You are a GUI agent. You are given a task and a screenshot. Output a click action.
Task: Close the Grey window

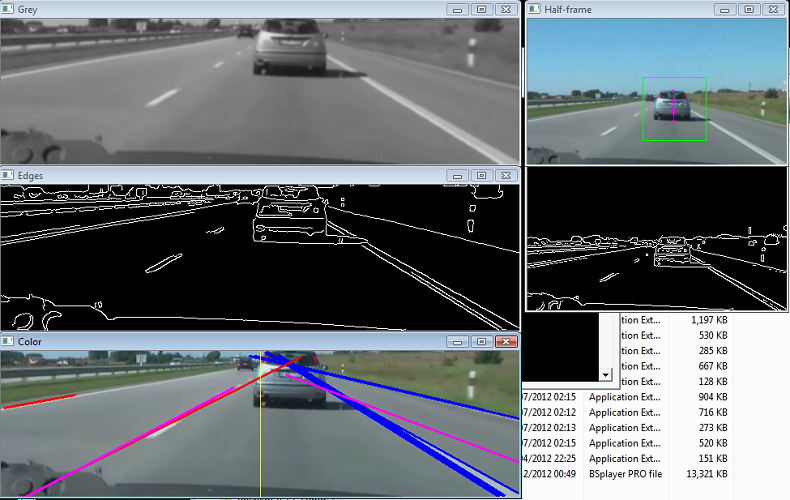506,9
